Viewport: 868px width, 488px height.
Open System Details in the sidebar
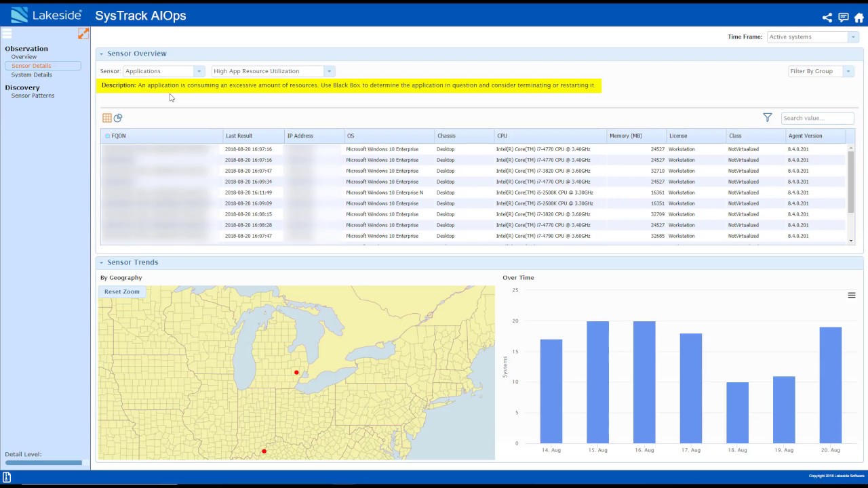pyautogui.click(x=31, y=75)
